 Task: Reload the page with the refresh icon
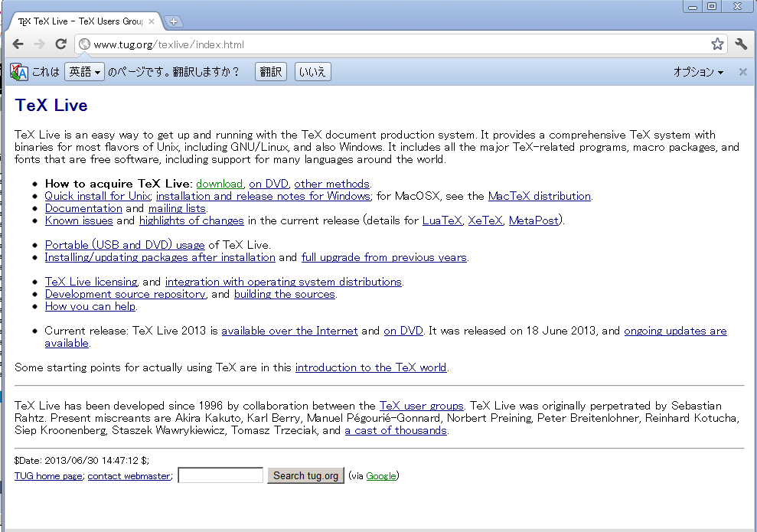point(61,44)
